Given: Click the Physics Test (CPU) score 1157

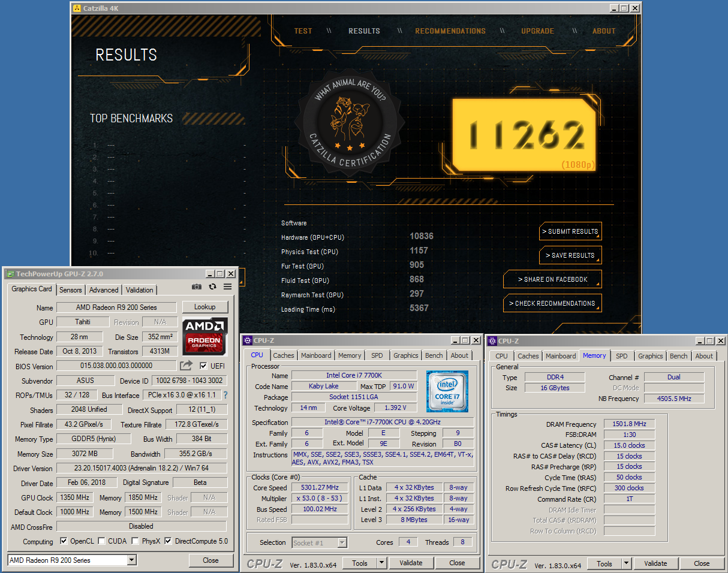Looking at the screenshot, I should [419, 251].
